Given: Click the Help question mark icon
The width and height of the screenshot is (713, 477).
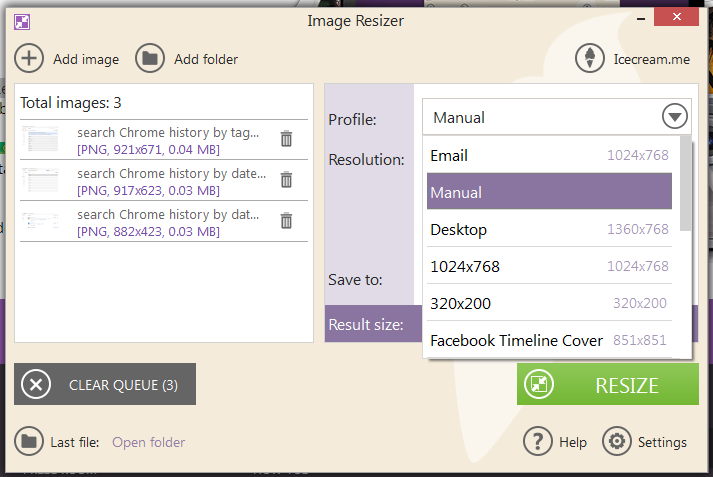Looking at the screenshot, I should pyautogui.click(x=538, y=441).
